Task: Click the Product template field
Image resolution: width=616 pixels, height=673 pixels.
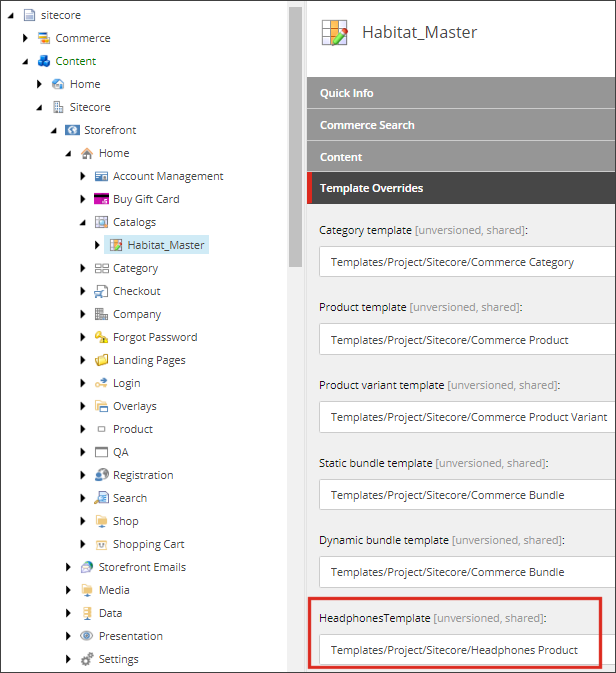Action: pos(467,340)
